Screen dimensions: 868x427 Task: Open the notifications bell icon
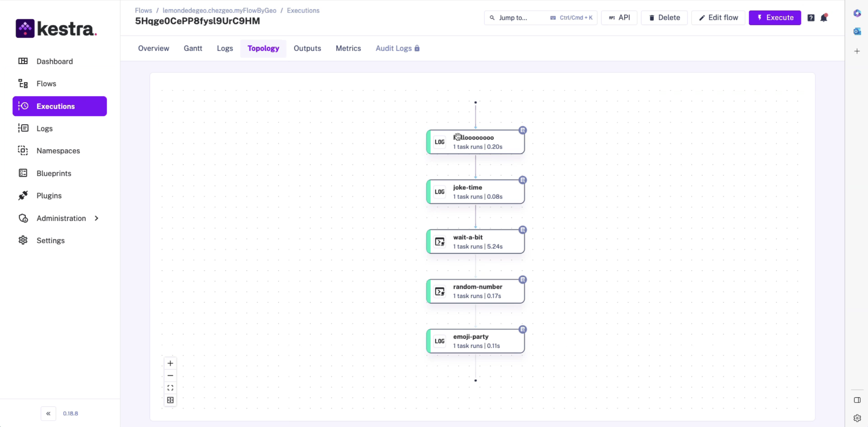coord(824,18)
